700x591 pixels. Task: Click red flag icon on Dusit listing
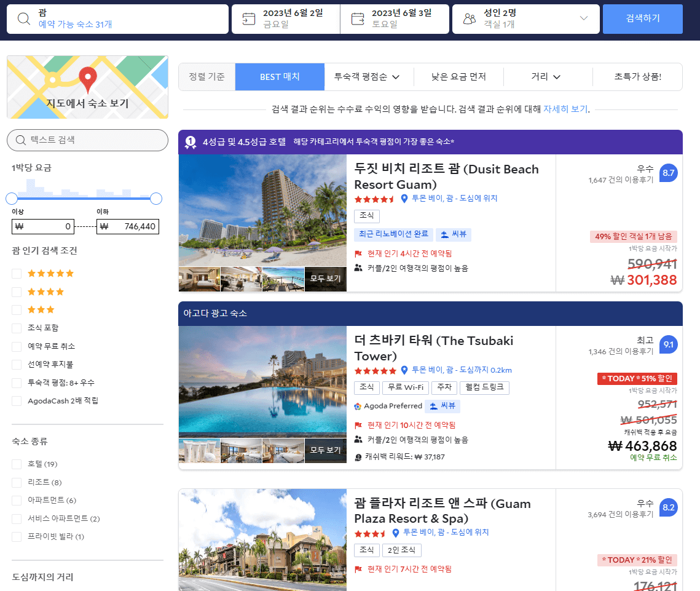tap(358, 254)
